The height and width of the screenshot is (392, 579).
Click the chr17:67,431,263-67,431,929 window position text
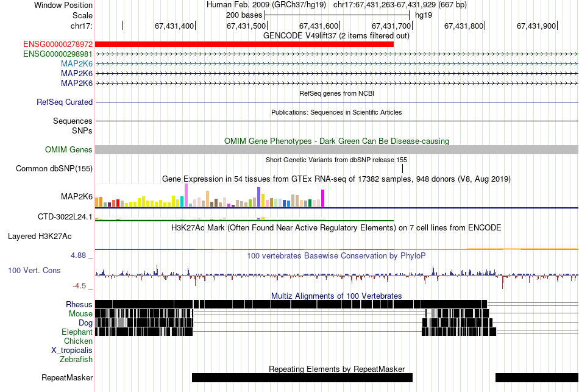400,5
